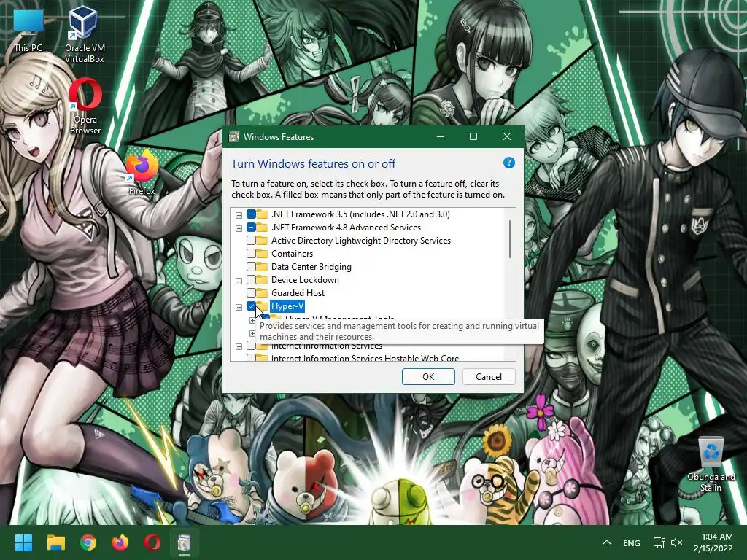Maximize the Windows Features window
This screenshot has width=747, height=560.
pos(473,136)
